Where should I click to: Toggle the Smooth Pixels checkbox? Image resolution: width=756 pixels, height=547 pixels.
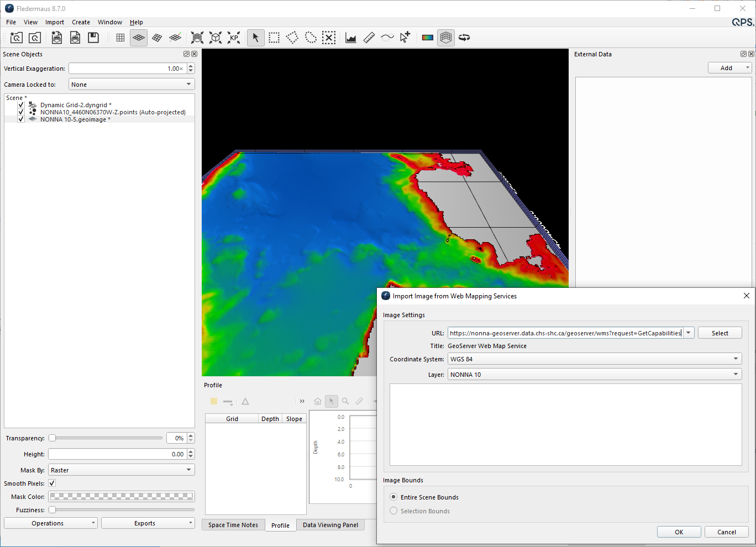click(52, 483)
